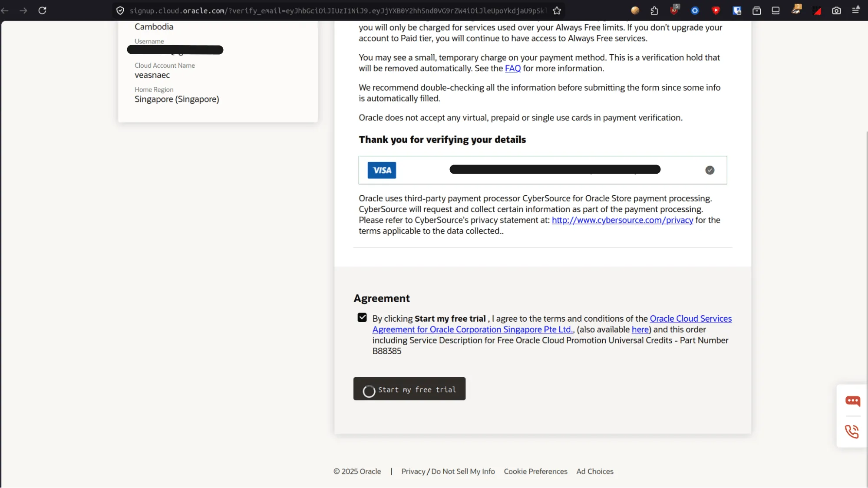Open the browser menu at toolbar end
This screenshot has width=868, height=488.
coord(856,10)
